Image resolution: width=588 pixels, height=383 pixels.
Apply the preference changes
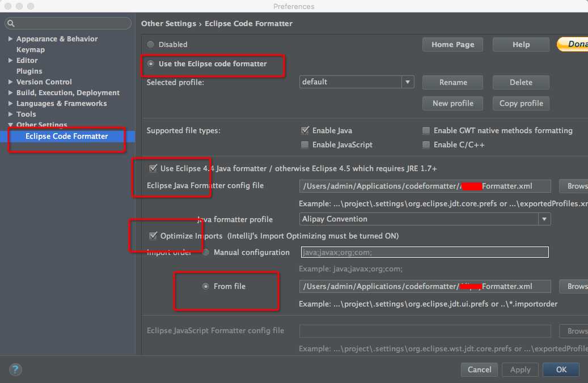point(520,369)
